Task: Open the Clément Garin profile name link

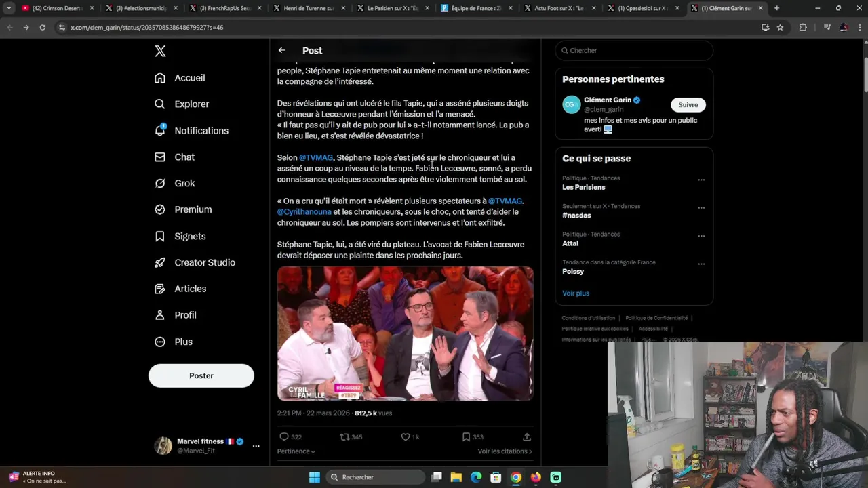Action: (x=608, y=100)
